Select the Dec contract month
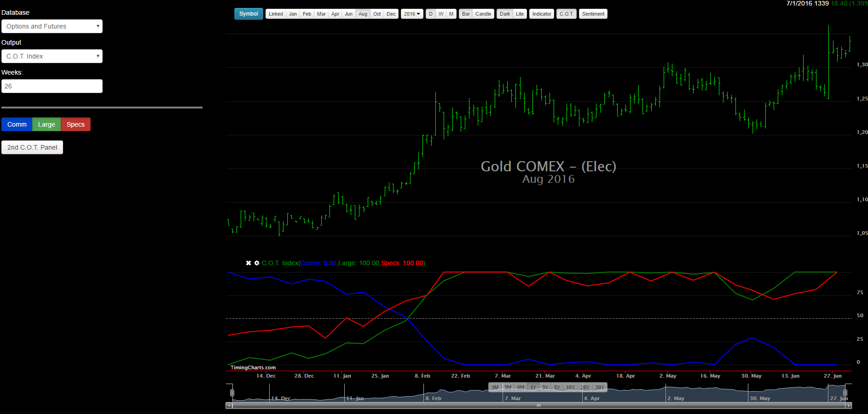This screenshot has height=414, width=868. 391,14
